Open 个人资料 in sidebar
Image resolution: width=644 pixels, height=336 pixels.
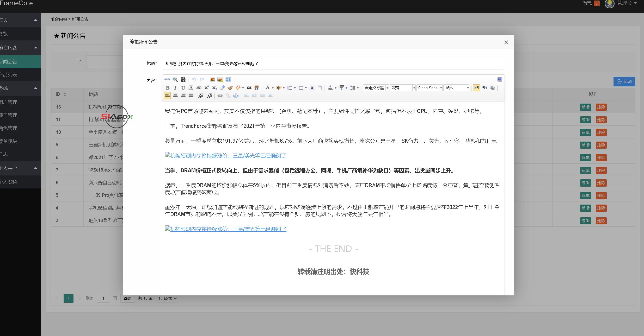point(20,182)
